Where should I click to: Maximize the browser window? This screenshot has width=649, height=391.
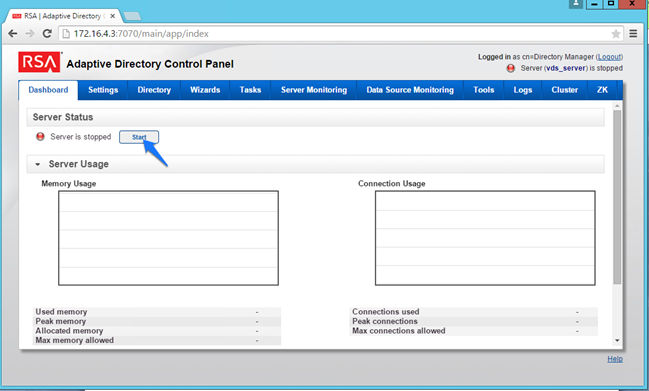(x=611, y=4)
